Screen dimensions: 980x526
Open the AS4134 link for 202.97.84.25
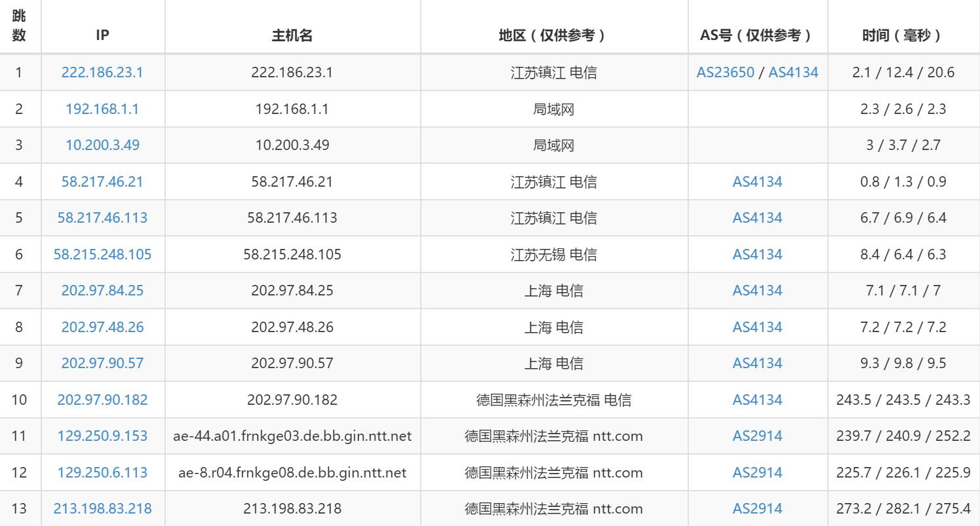(x=757, y=290)
